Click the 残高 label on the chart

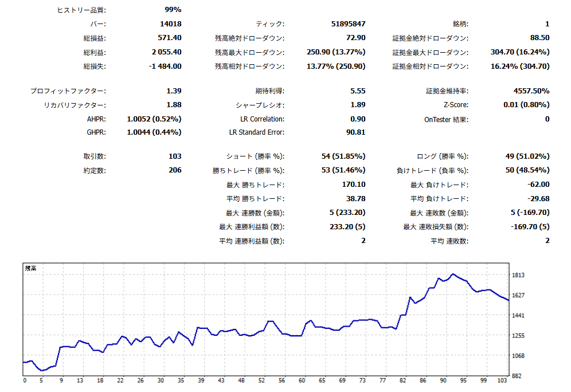[x=30, y=268]
